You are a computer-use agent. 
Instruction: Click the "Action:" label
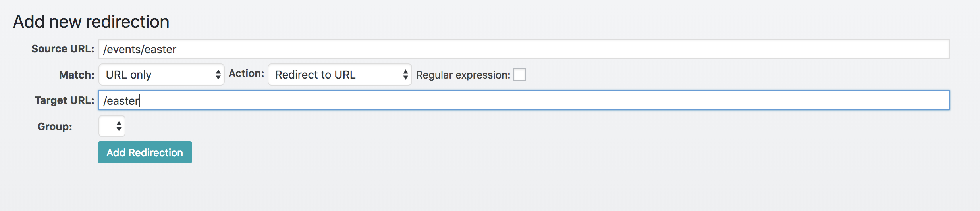coord(246,73)
